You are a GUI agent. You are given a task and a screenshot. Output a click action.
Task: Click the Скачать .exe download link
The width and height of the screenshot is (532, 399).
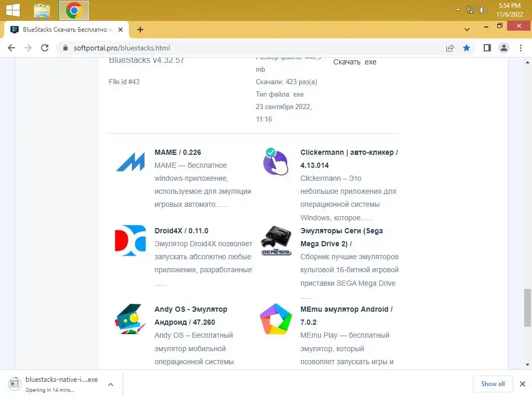pos(354,62)
